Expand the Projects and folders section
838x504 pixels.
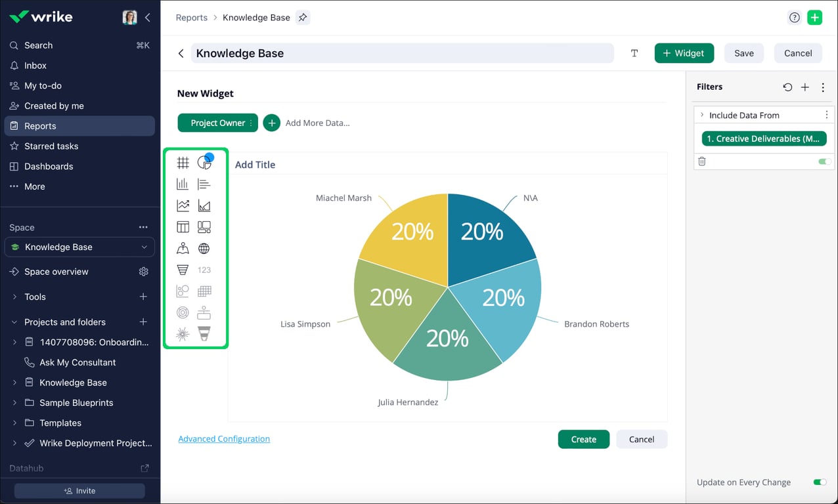[14, 322]
